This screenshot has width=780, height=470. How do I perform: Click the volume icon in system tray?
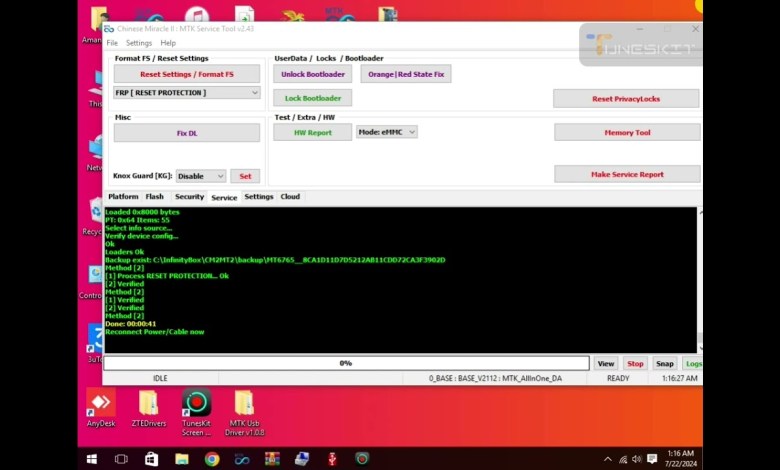[x=636, y=459]
